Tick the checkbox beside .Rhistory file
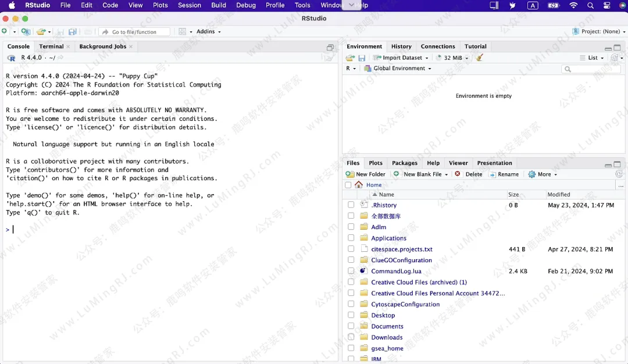Image resolution: width=628 pixels, height=364 pixels. click(351, 205)
